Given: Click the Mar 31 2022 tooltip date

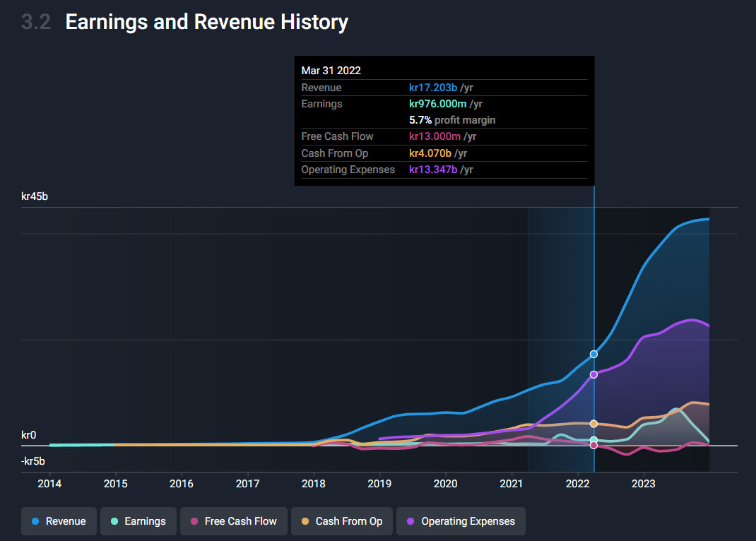Looking at the screenshot, I should tap(331, 70).
